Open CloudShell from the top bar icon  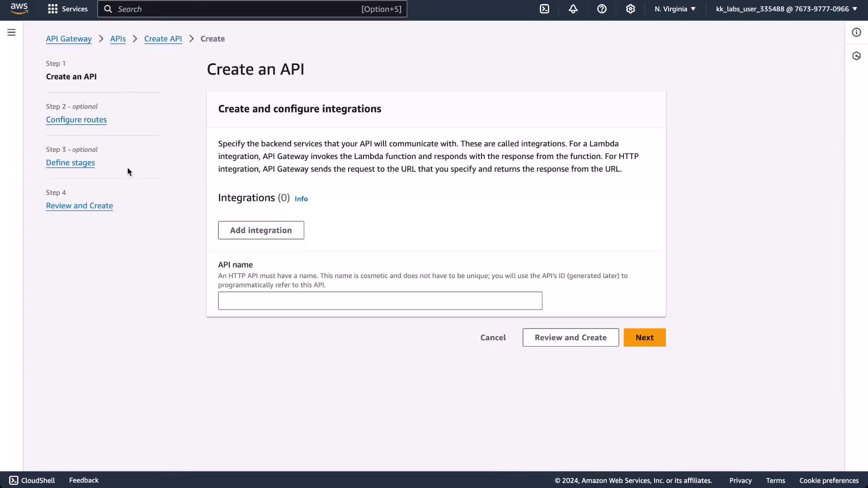pyautogui.click(x=544, y=9)
